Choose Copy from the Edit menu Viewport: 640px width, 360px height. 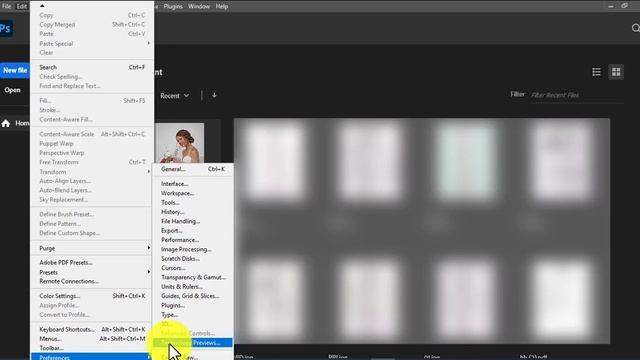tap(92, 15)
